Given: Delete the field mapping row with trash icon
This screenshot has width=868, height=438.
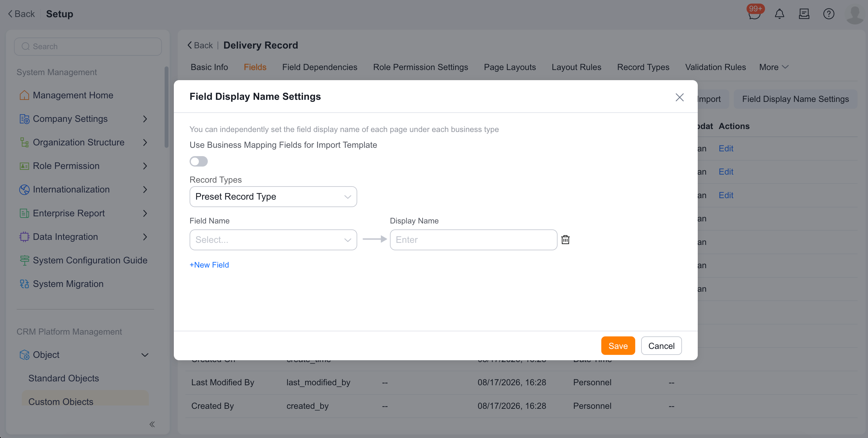Looking at the screenshot, I should point(565,240).
